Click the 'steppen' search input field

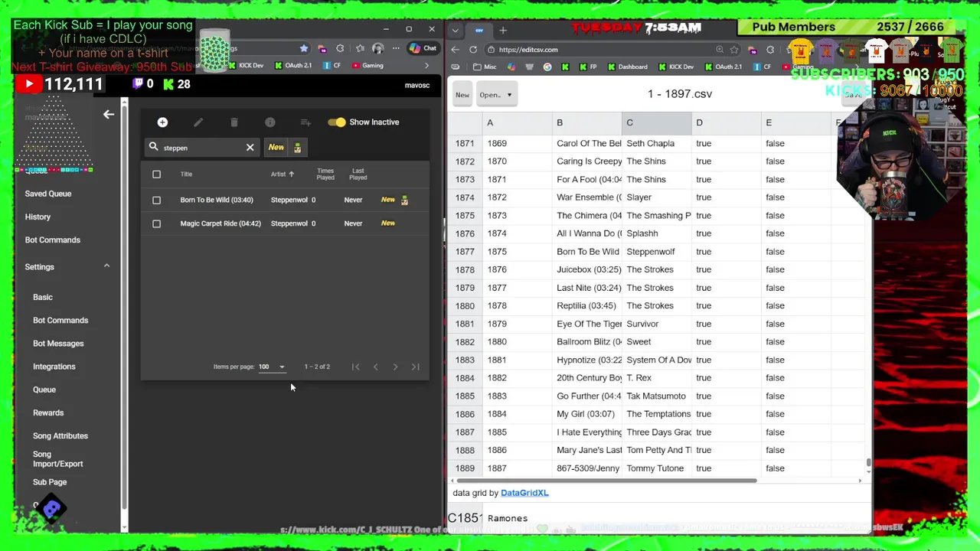(x=201, y=148)
